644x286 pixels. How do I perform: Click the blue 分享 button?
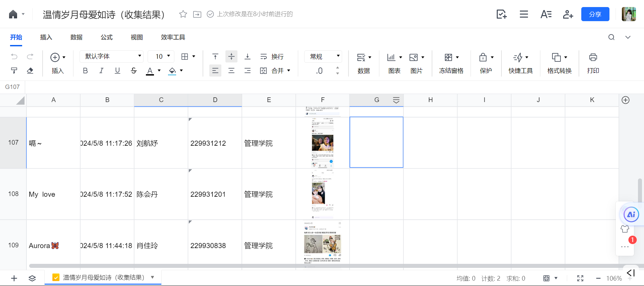point(595,14)
